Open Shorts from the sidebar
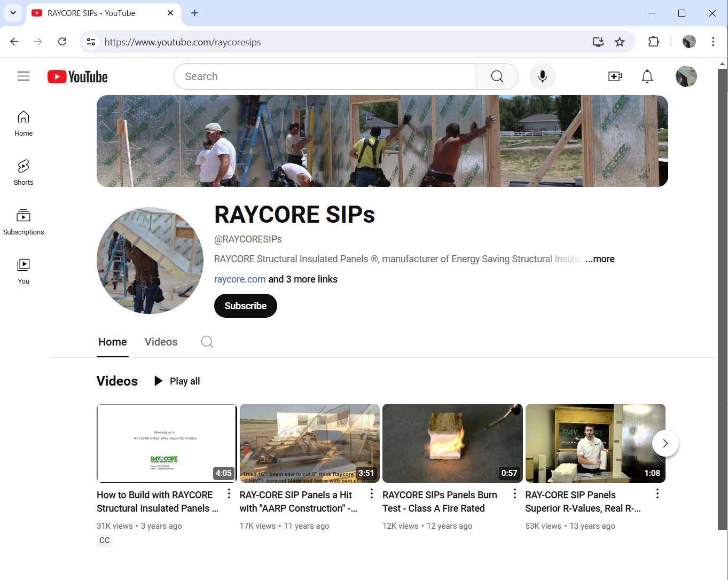The height and width of the screenshot is (580, 728). (x=24, y=173)
